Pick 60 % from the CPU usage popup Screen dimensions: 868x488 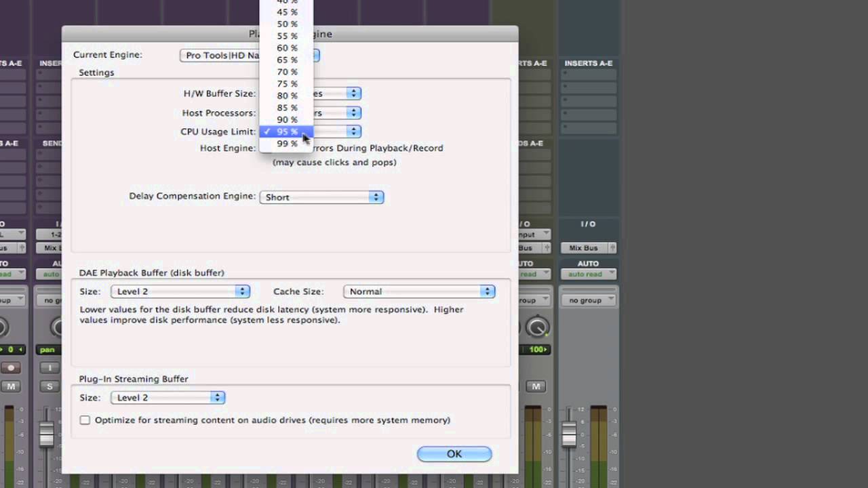pos(287,48)
